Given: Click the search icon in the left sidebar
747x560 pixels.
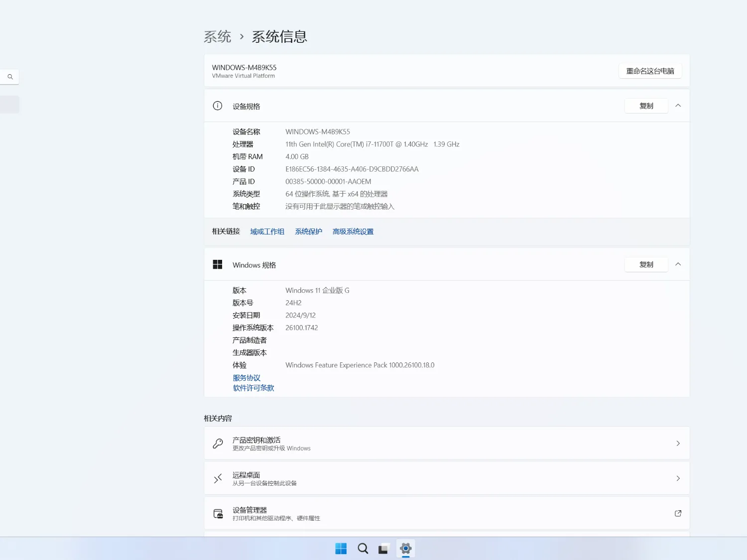Looking at the screenshot, I should [9, 77].
